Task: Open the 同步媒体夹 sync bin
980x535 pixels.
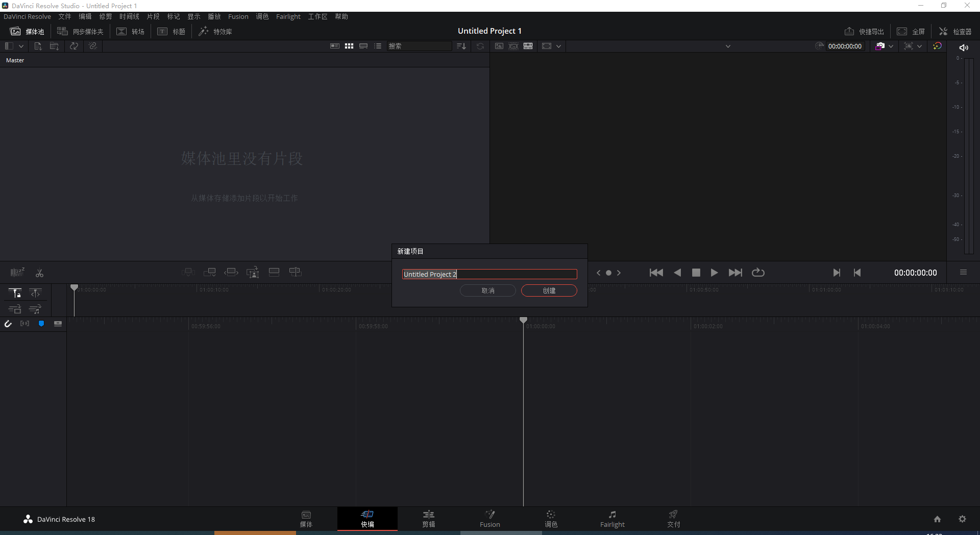Action: tap(80, 31)
